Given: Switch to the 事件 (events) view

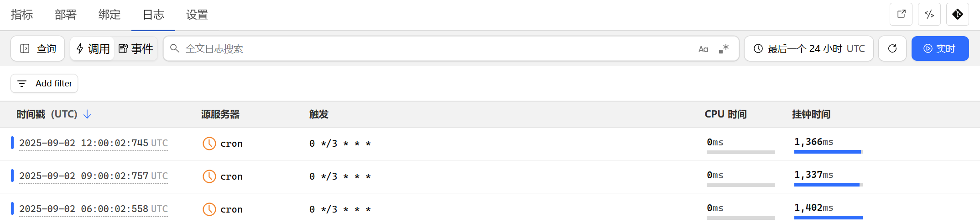Looking at the screenshot, I should click(x=136, y=48).
